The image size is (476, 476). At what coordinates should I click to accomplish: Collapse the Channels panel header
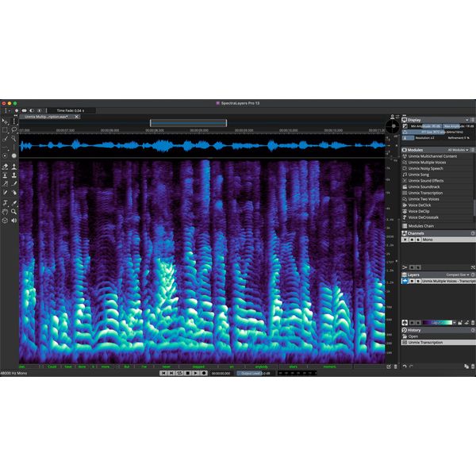(x=438, y=233)
